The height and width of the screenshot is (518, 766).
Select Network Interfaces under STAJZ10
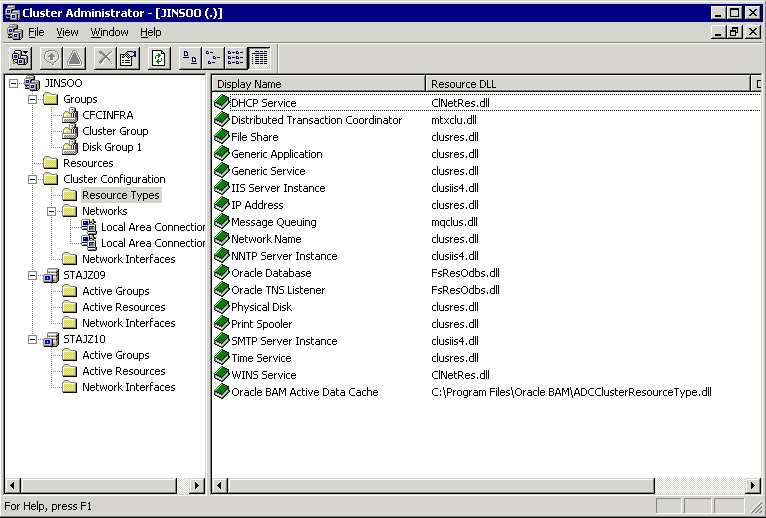128,387
